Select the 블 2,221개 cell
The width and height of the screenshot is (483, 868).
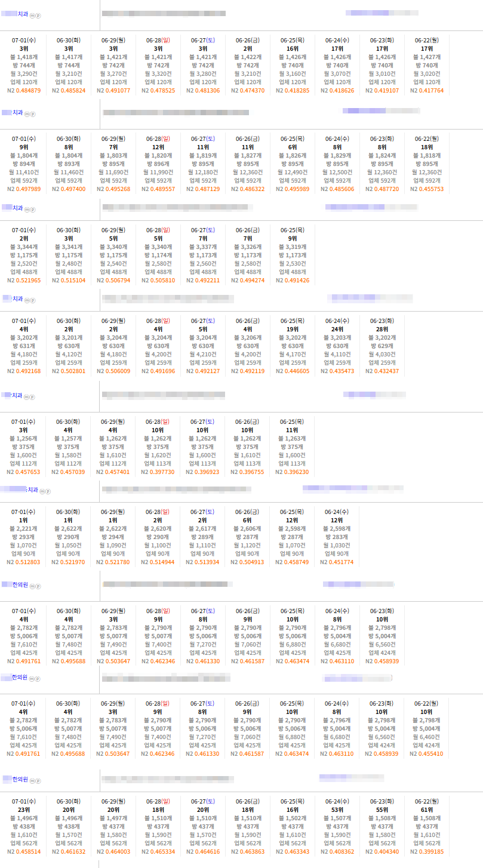pos(24,528)
